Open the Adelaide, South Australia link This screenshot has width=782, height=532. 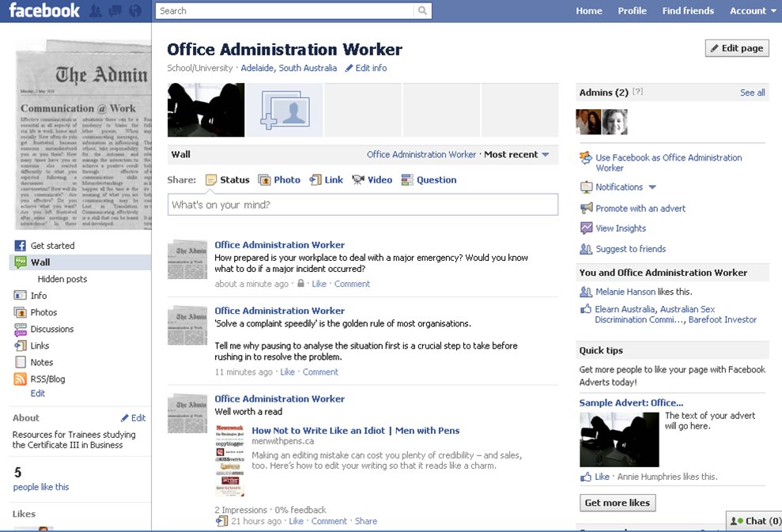coord(289,68)
